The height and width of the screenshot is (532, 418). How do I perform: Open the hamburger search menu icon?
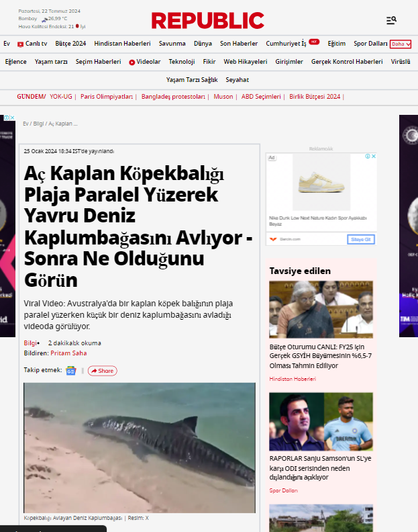391,20
